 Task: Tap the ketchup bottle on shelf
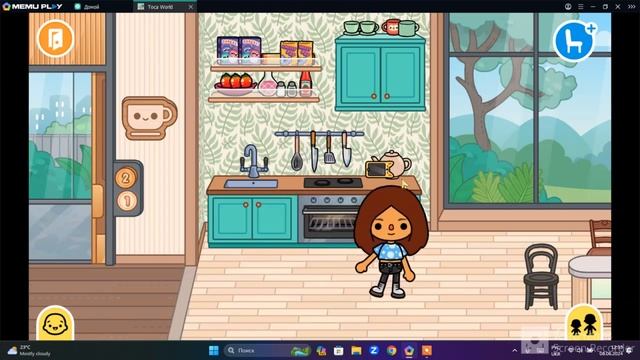[306, 83]
